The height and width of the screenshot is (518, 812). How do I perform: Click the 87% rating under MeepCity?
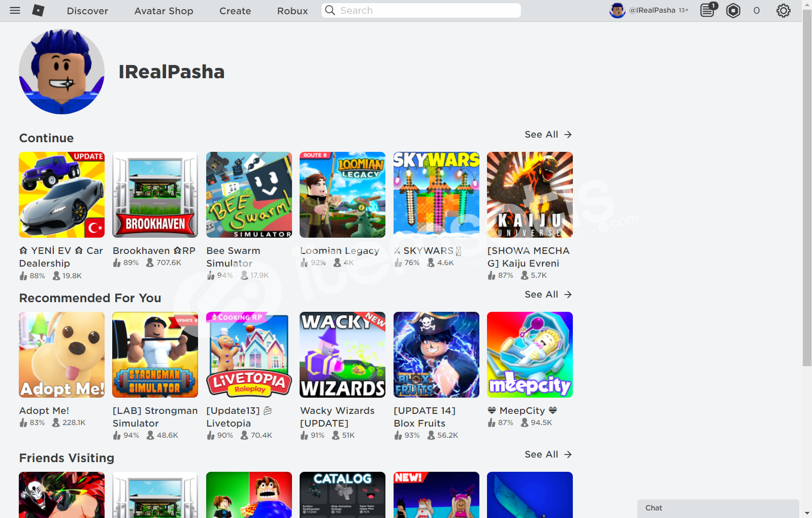[501, 423]
